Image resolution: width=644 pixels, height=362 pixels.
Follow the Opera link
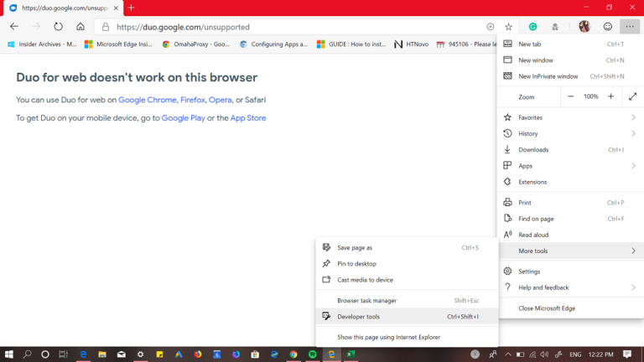click(221, 100)
